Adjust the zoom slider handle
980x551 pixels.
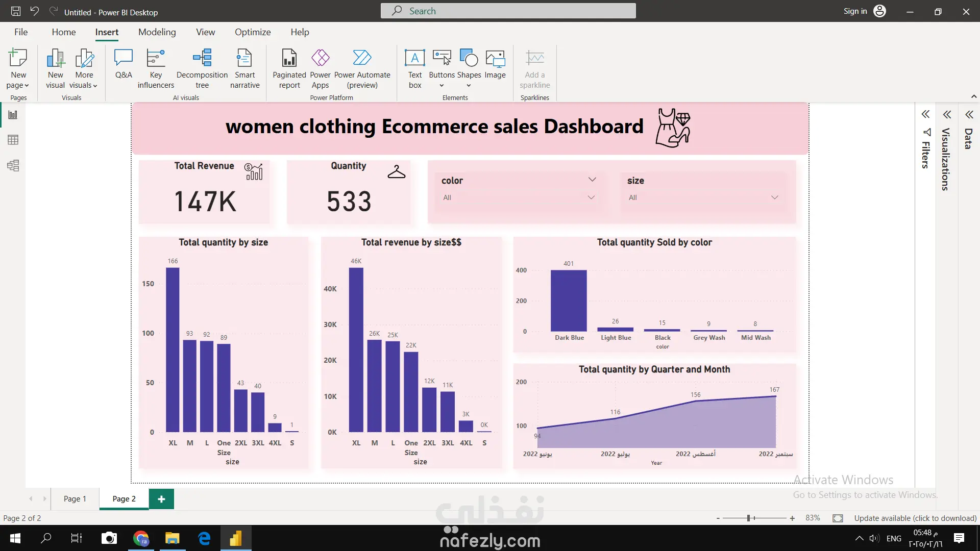(748, 518)
